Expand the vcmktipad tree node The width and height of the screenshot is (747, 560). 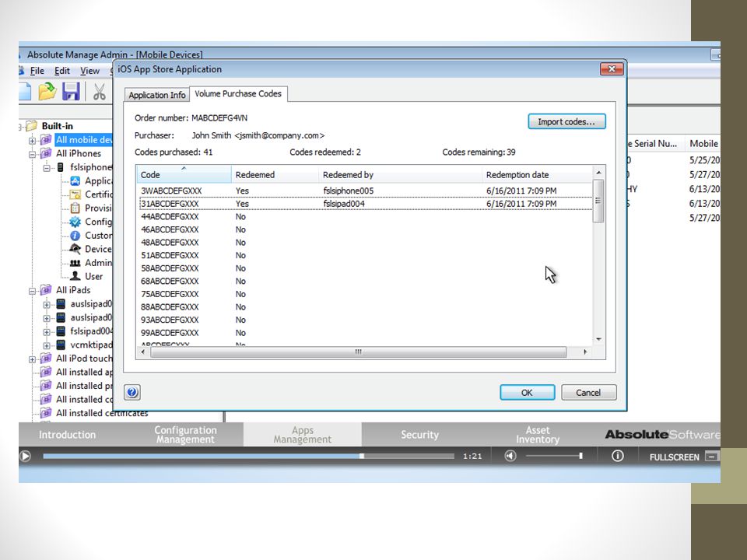tap(47, 345)
